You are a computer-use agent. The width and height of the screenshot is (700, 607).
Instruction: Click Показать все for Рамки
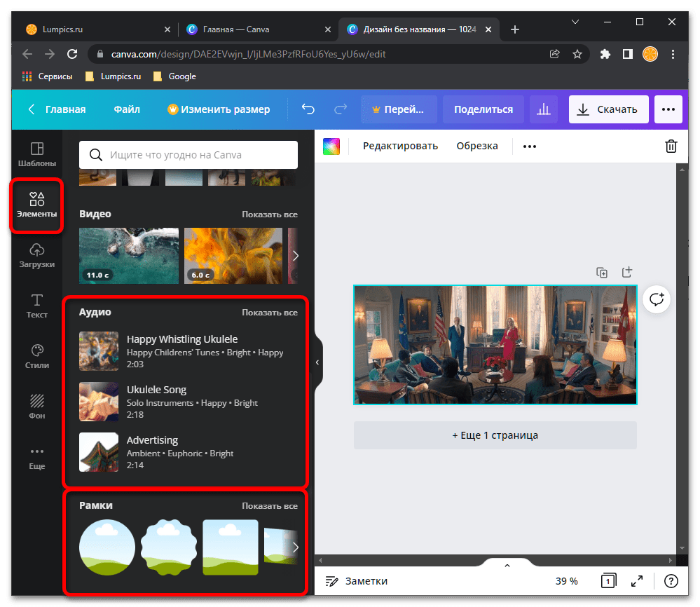click(x=270, y=506)
